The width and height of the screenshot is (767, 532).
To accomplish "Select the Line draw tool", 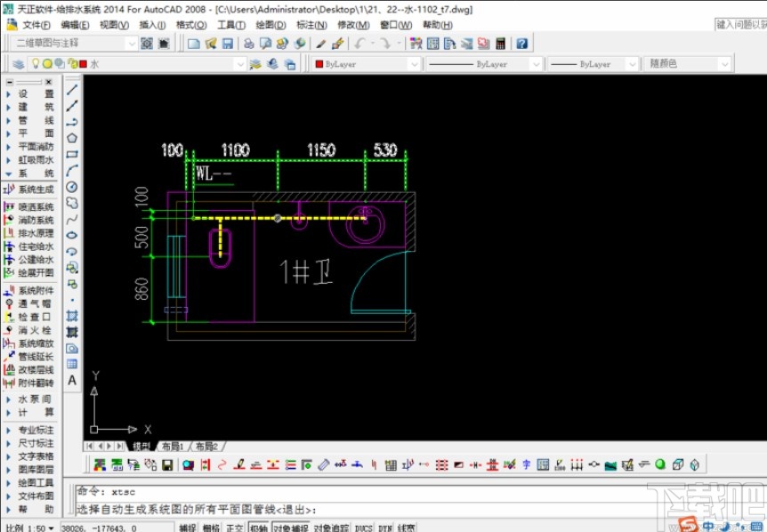I will [72, 90].
